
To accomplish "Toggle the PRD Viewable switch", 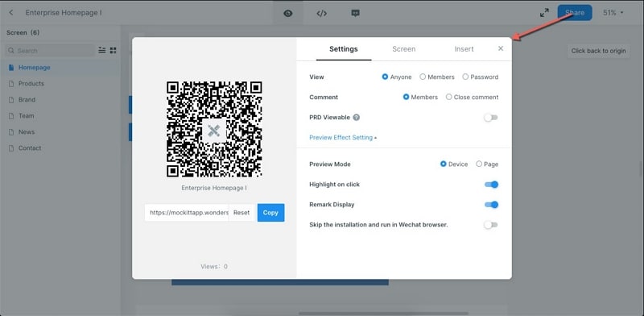I will pos(491,118).
